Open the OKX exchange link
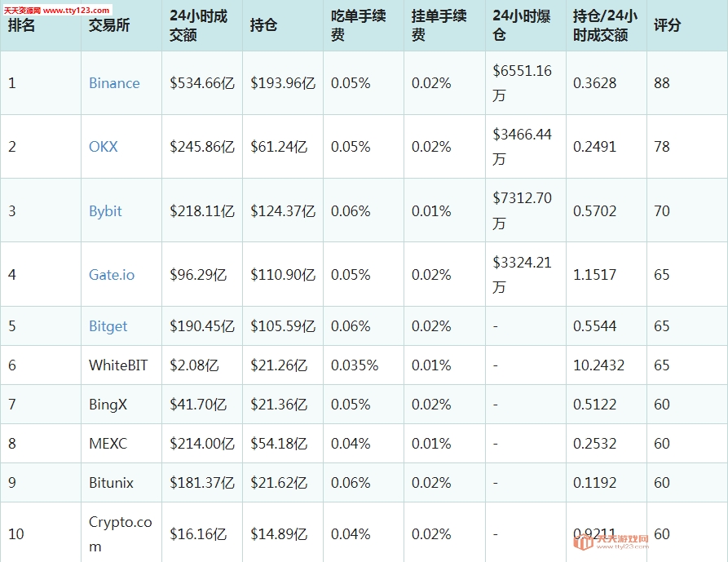Screen dimensions: 728x562 click(103, 147)
